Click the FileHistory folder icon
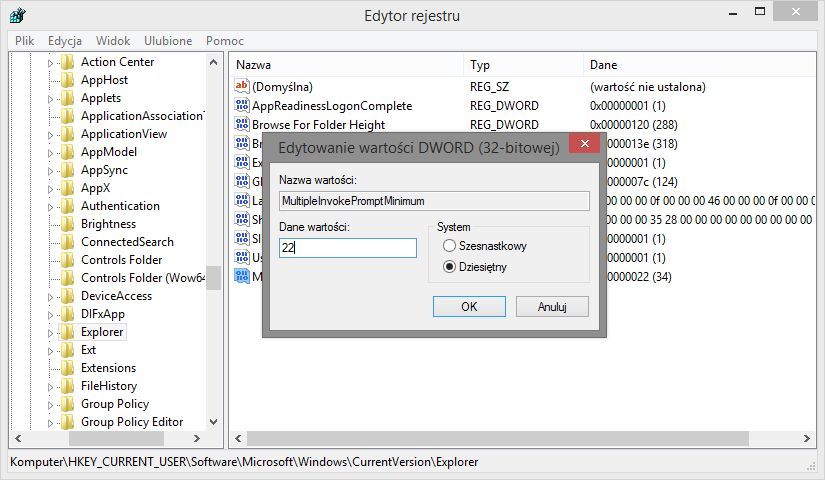The width and height of the screenshot is (825, 480). coord(67,386)
